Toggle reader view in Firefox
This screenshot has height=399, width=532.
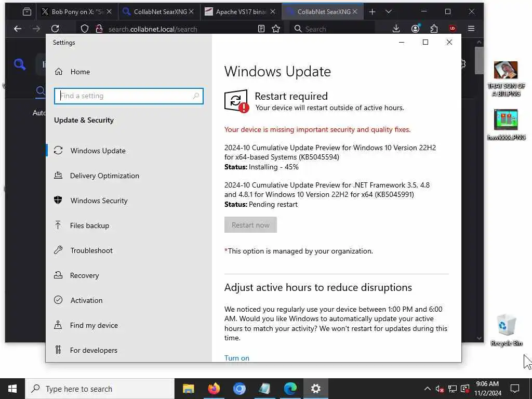[x=261, y=29]
